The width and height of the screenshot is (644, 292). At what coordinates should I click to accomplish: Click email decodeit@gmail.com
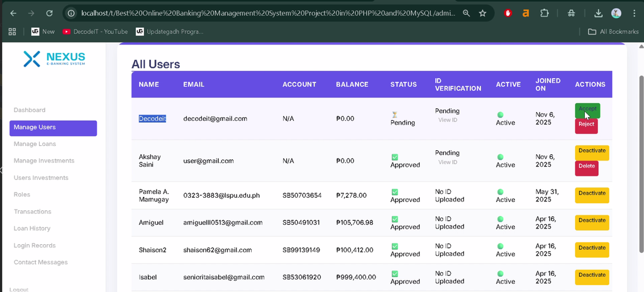[215, 119]
